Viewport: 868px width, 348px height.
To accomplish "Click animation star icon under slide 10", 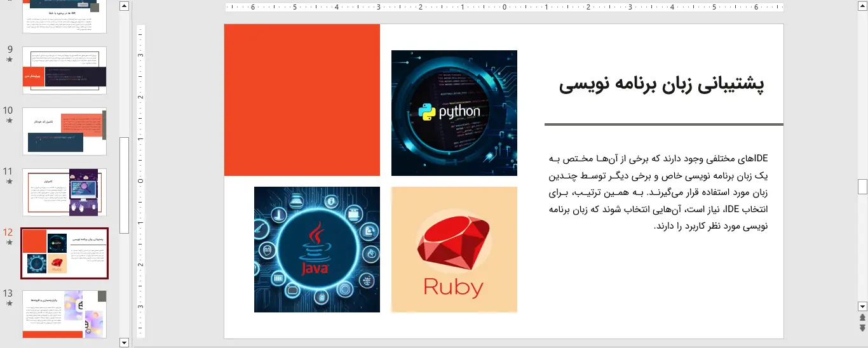I will tap(9, 121).
